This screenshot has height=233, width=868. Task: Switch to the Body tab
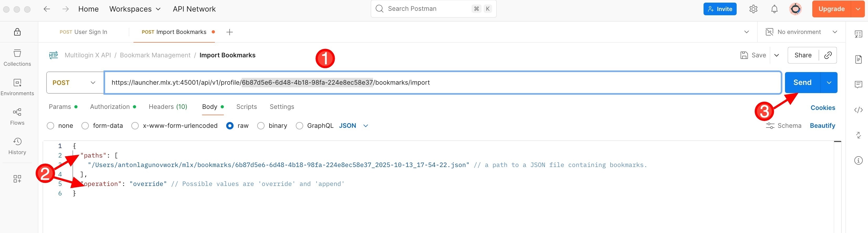[x=213, y=107]
